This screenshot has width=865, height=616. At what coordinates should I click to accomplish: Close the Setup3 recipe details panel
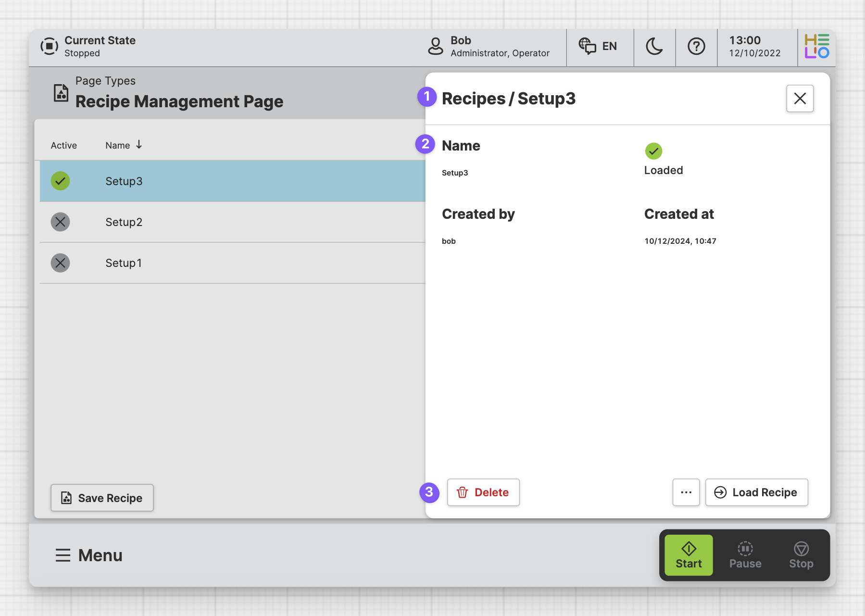tap(800, 99)
